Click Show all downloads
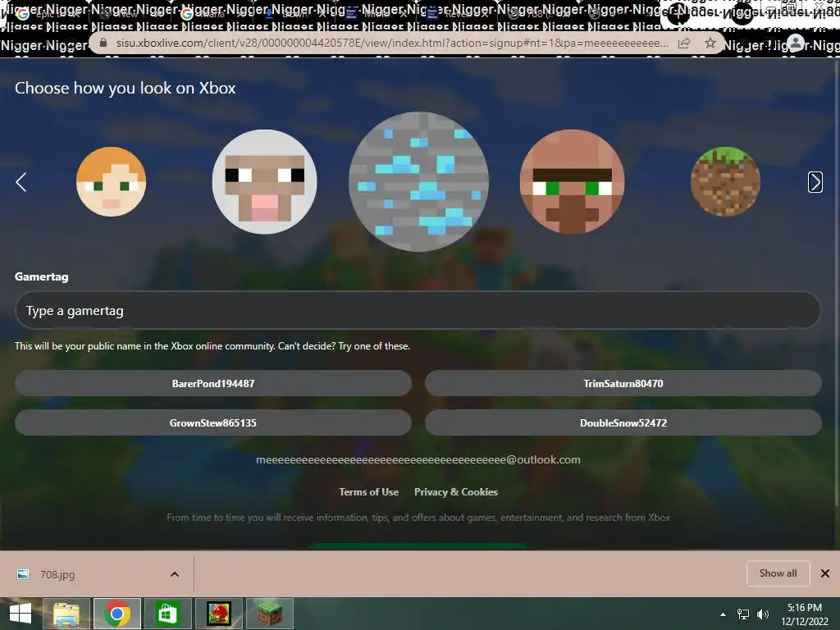The width and height of the screenshot is (840, 630). (778, 573)
